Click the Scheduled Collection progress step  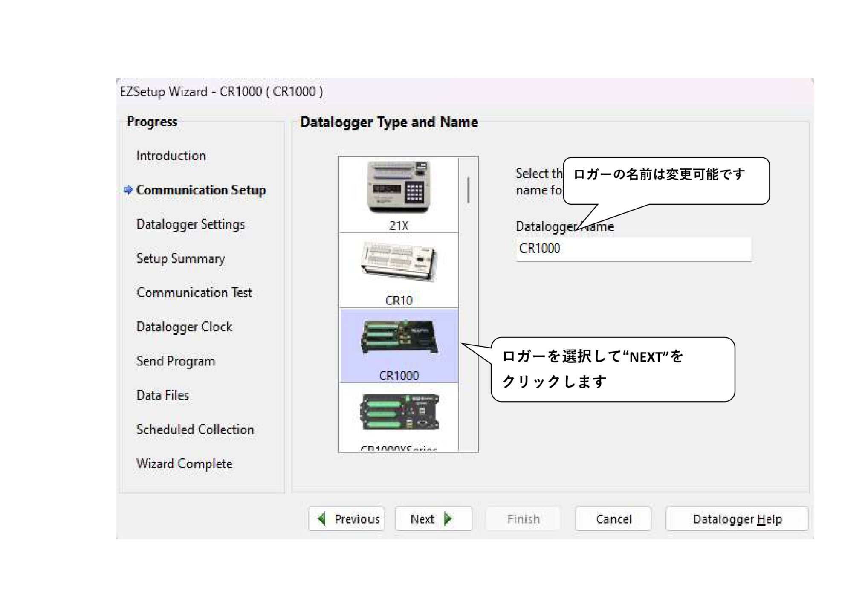(195, 429)
